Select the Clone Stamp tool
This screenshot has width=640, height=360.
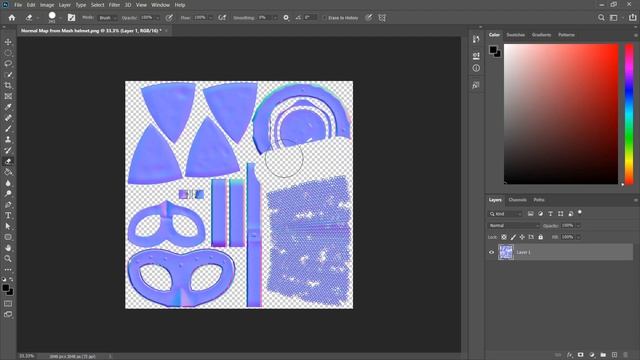coord(8,140)
